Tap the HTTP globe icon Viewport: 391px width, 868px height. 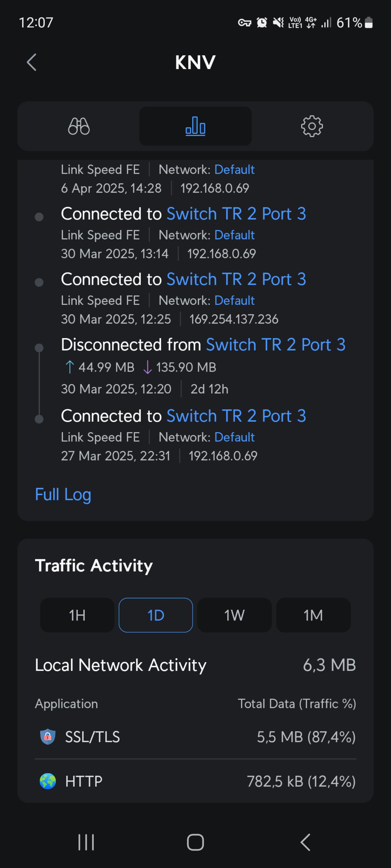[x=48, y=781]
